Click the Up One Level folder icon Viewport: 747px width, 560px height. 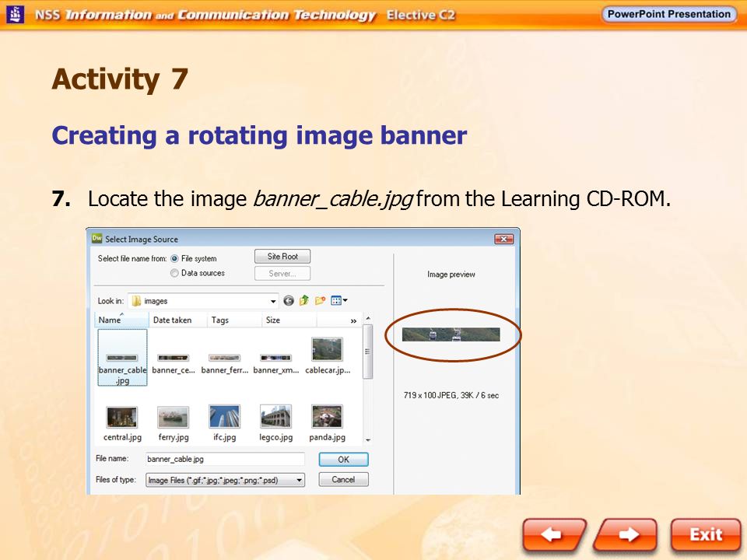[304, 300]
